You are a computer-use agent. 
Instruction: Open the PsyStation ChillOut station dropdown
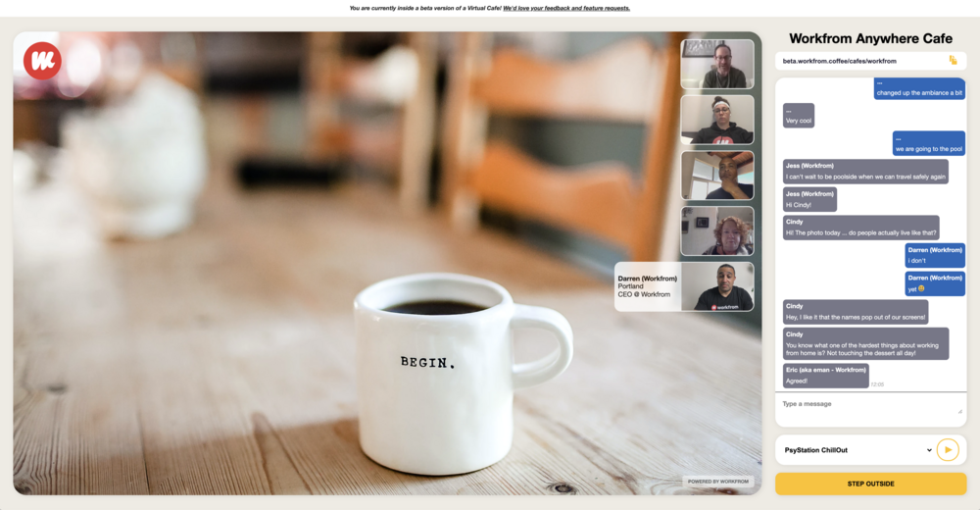[857, 450]
